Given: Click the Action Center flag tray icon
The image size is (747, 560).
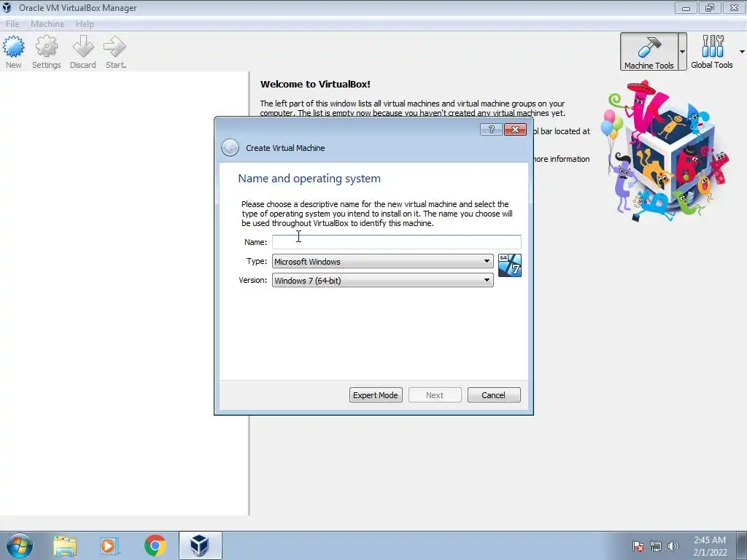Looking at the screenshot, I should [x=638, y=546].
